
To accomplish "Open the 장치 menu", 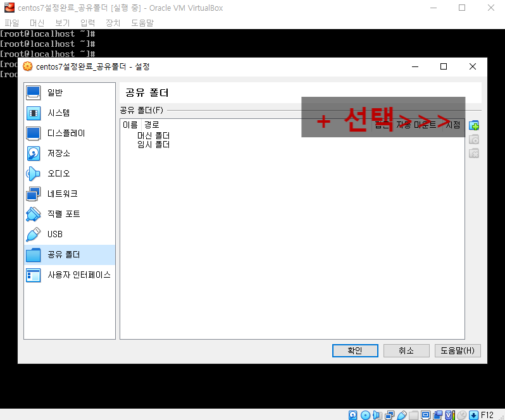I will point(113,23).
